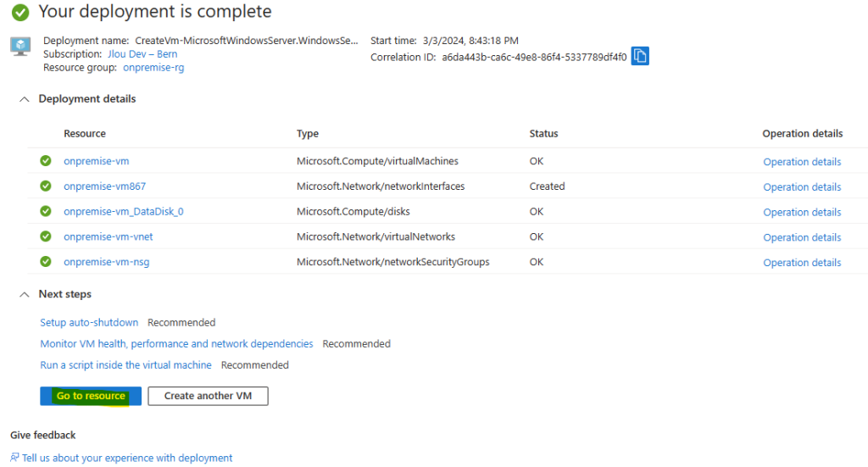868x467 pixels.
Task: Collapse the Next steps section
Action: pyautogui.click(x=24, y=294)
